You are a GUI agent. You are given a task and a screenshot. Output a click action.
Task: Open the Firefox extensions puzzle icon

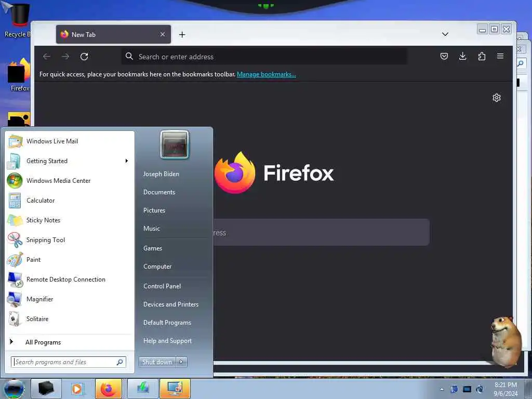(482, 56)
